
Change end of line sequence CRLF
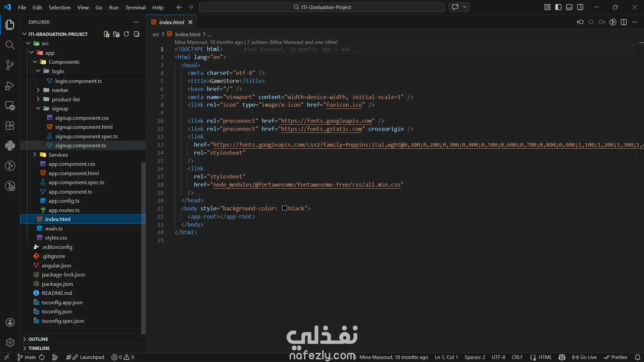517,357
